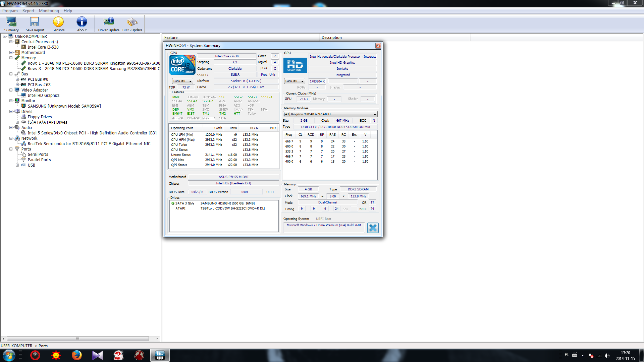
Task: Select Serial Ports tree item
Action: click(38, 155)
